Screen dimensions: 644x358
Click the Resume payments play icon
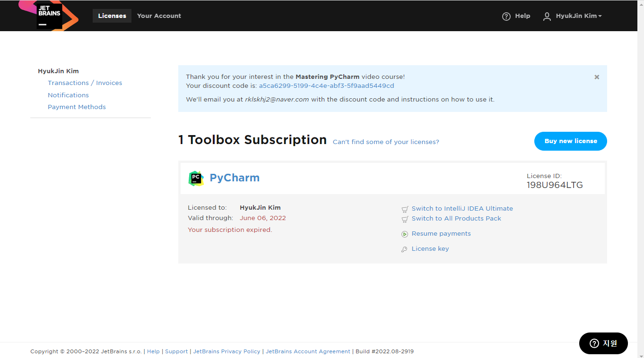click(405, 234)
